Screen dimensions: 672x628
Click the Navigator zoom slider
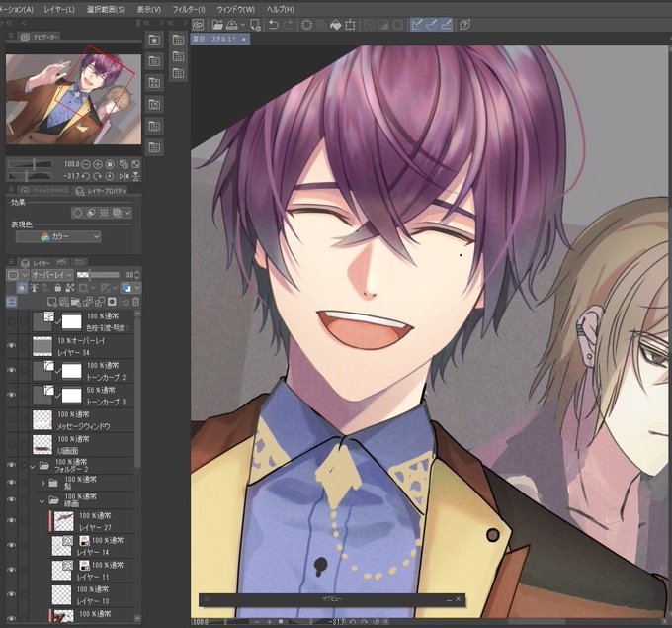click(30, 164)
